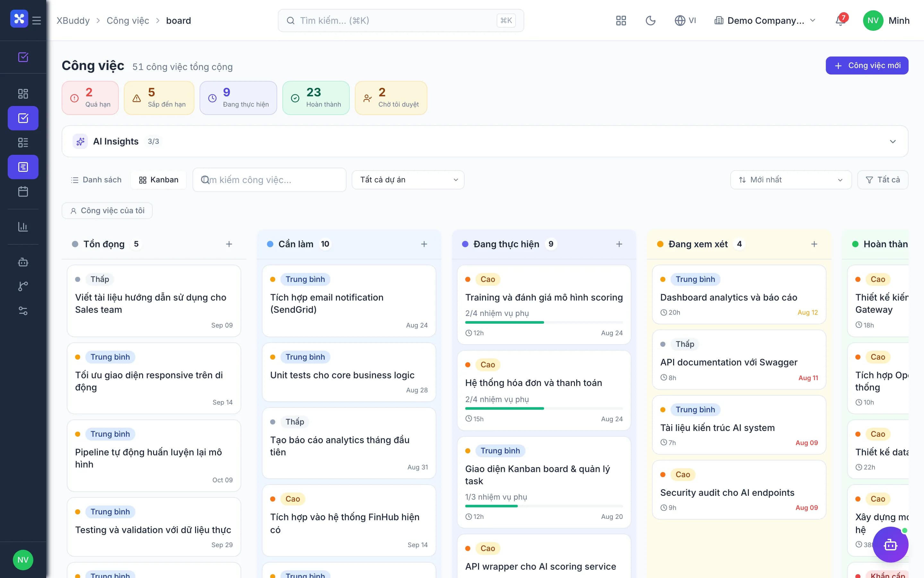Open the robot bot icon in sidebar
This screenshot has height=578, width=924.
point(23,262)
